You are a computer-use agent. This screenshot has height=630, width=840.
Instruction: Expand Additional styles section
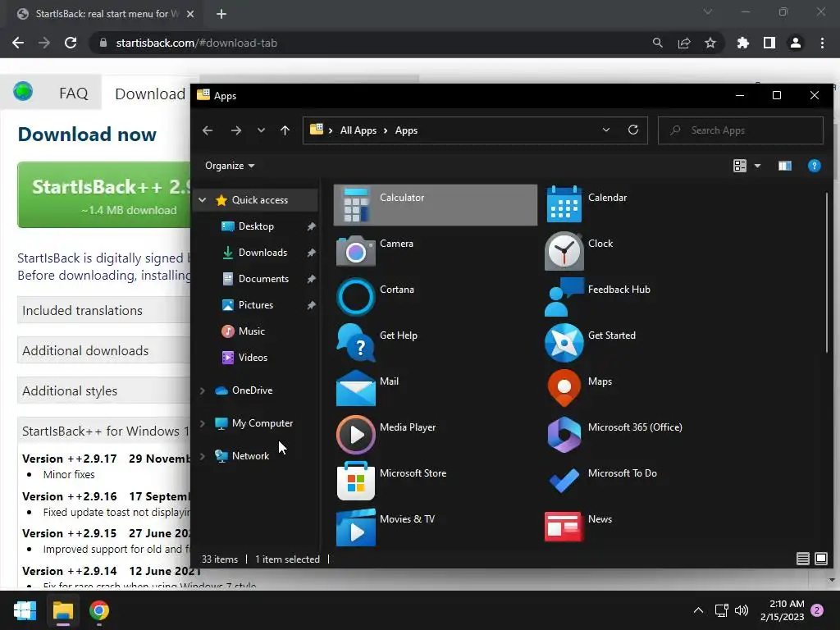pyautogui.click(x=104, y=390)
